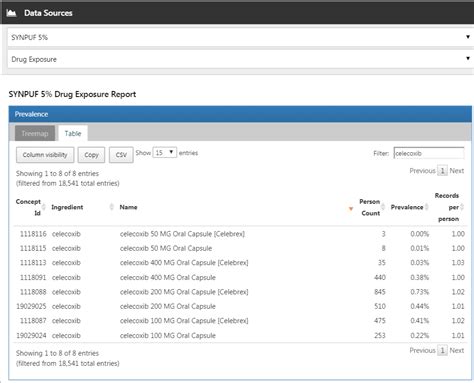Sort by Records per person arrows

pyautogui.click(x=462, y=207)
